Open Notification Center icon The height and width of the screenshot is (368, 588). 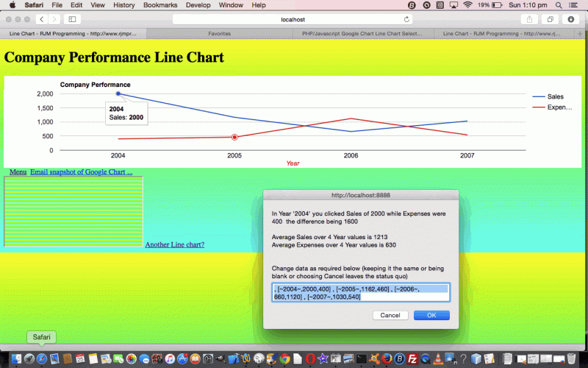pos(573,5)
